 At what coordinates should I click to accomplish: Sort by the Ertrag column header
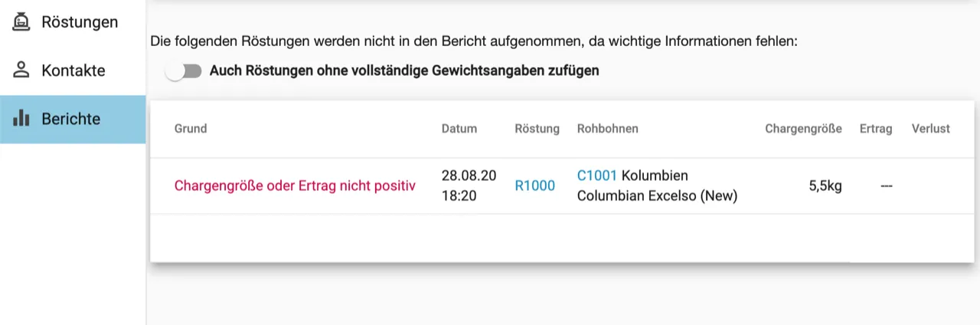876,129
